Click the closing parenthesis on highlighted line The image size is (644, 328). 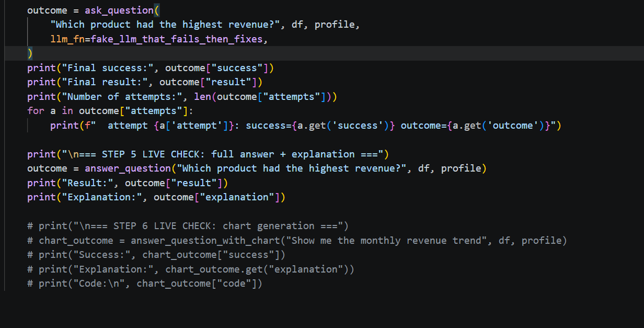[30, 54]
